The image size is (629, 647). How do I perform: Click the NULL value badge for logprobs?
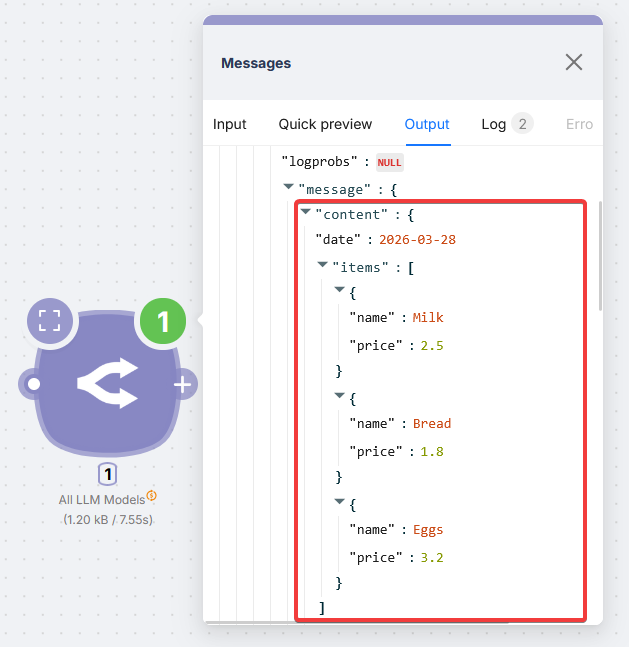[x=390, y=162]
